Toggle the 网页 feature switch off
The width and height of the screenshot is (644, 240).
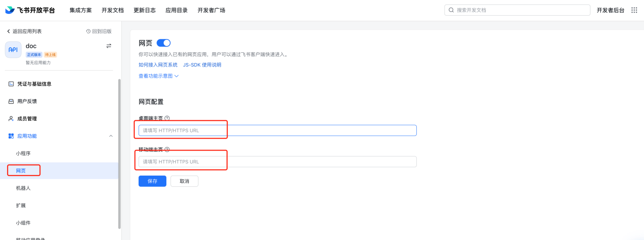click(x=164, y=43)
